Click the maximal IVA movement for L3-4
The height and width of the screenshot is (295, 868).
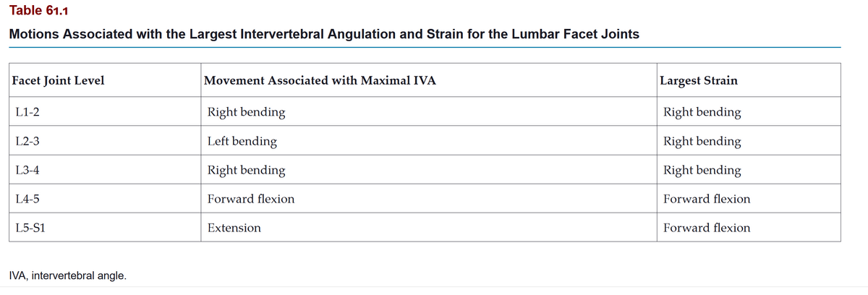[x=246, y=170]
